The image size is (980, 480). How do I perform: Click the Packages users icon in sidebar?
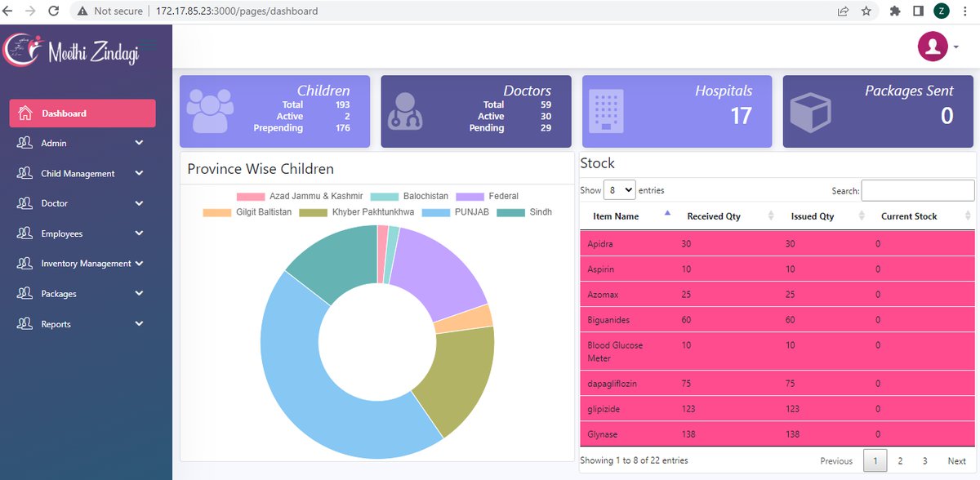25,294
